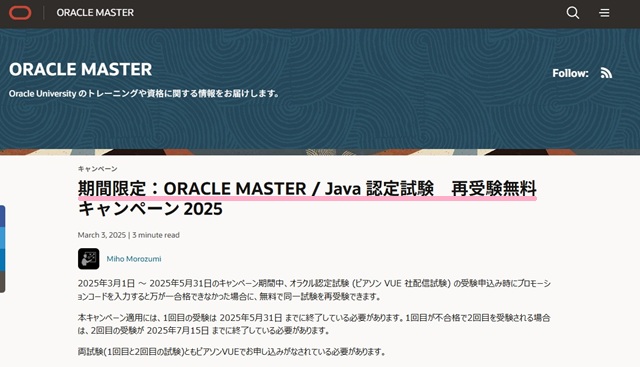This screenshot has width=640, height=367.
Task: Click the red Oracle logo
Action: (20, 13)
